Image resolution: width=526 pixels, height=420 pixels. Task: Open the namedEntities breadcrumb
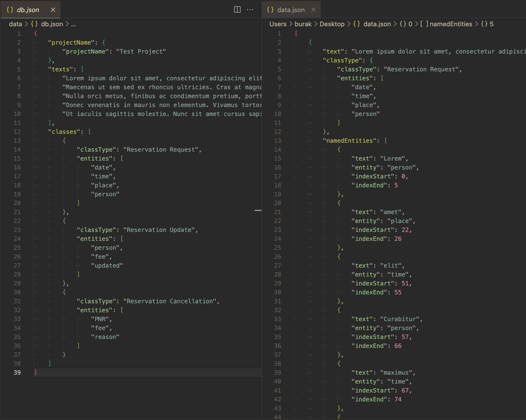pyautogui.click(x=451, y=24)
